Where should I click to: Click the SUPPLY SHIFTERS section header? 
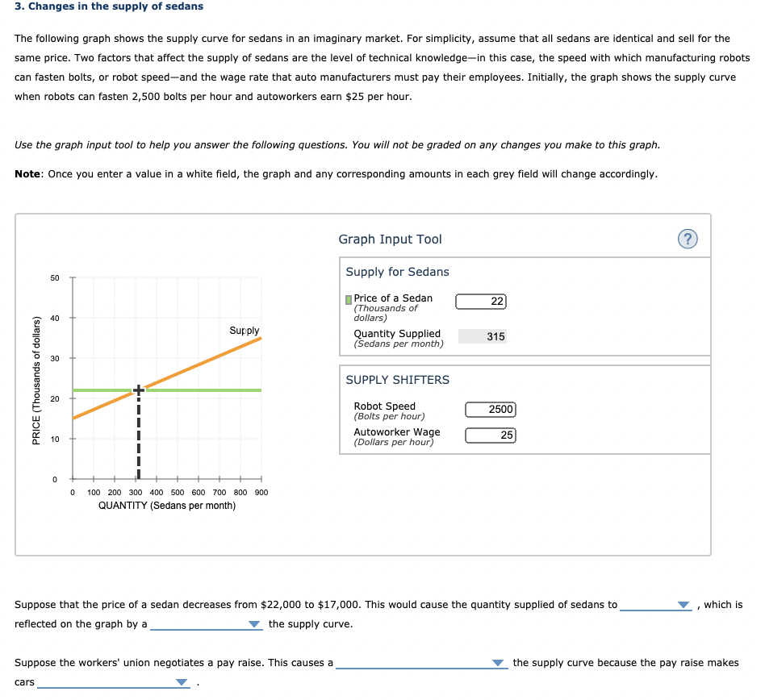tap(396, 380)
